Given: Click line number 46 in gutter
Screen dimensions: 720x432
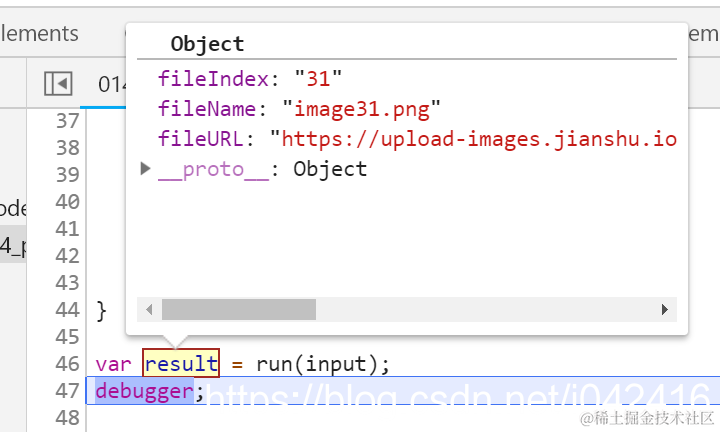Looking at the screenshot, I should point(68,364).
